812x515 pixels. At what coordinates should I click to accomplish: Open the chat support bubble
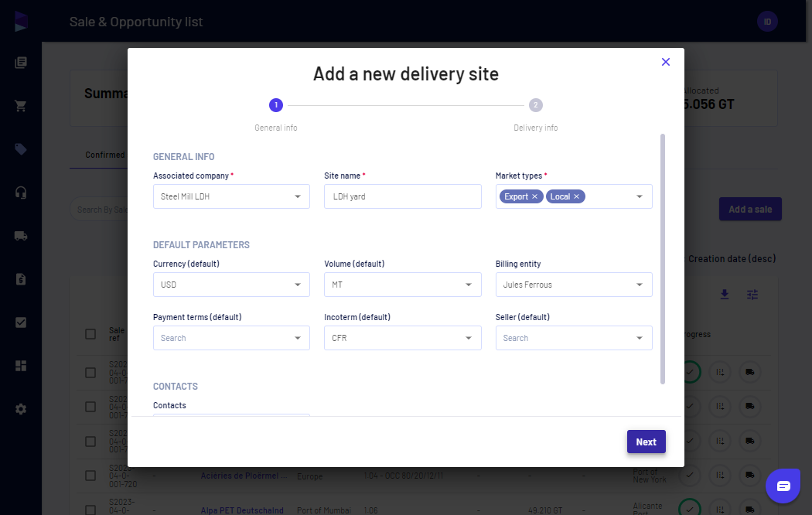coord(783,486)
